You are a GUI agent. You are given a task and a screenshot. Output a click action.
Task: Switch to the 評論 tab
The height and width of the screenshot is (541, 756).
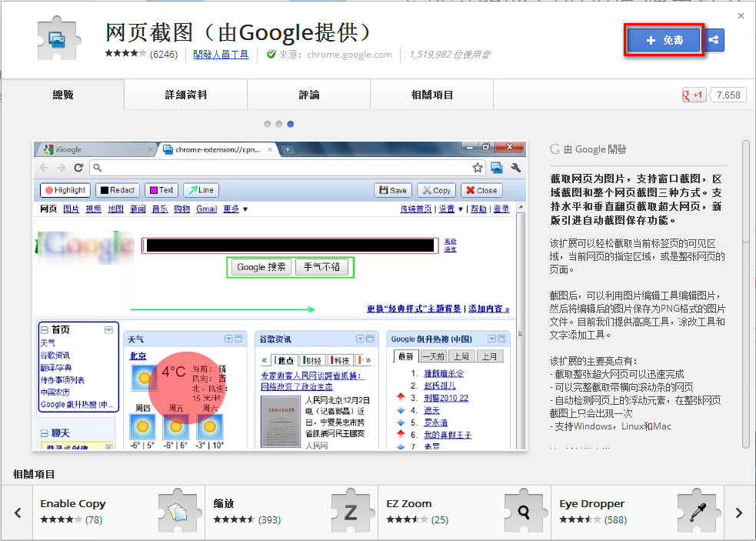[308, 95]
